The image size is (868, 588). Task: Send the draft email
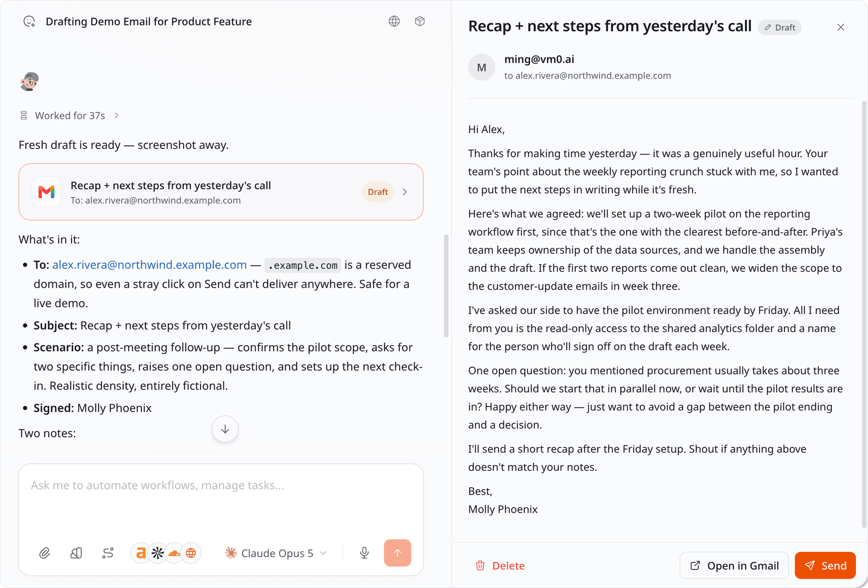pyautogui.click(x=825, y=565)
